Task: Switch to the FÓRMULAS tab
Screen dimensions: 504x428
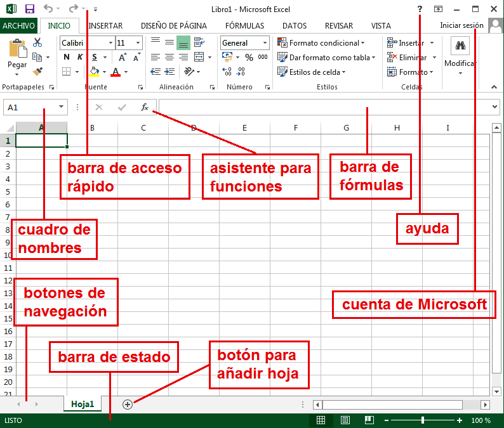Action: tap(244, 26)
